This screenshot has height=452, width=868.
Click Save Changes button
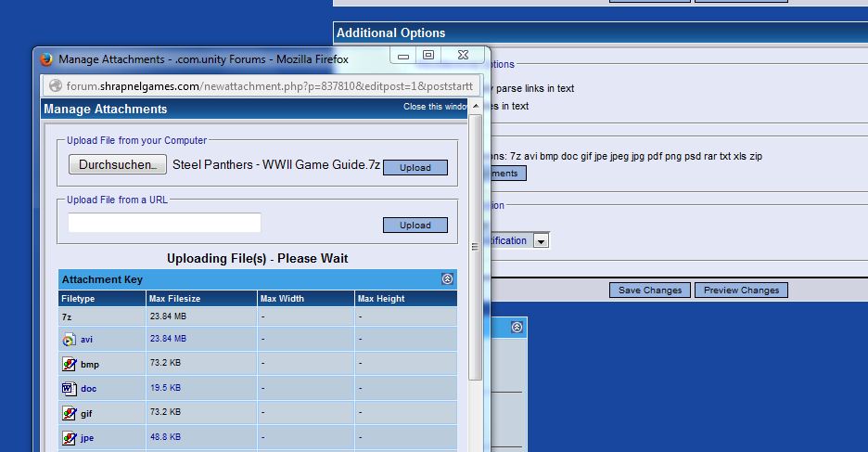coord(649,291)
